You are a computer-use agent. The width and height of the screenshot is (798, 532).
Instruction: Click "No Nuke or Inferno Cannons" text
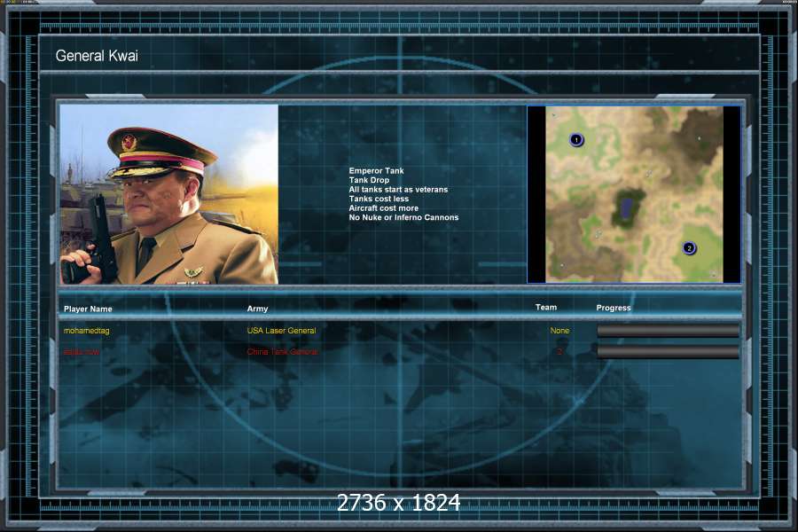pyautogui.click(x=403, y=217)
